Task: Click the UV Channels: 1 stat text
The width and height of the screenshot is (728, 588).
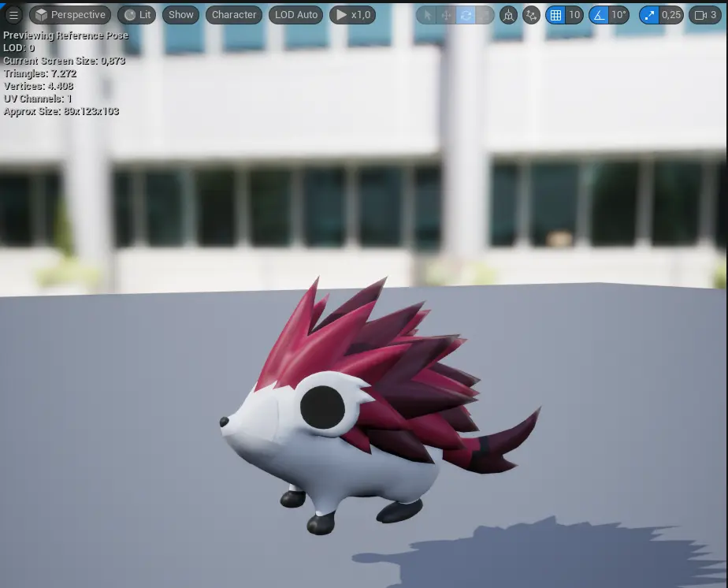Action: [38, 99]
